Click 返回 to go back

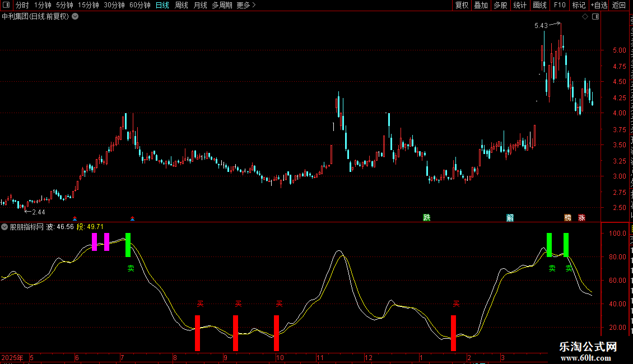619,5
